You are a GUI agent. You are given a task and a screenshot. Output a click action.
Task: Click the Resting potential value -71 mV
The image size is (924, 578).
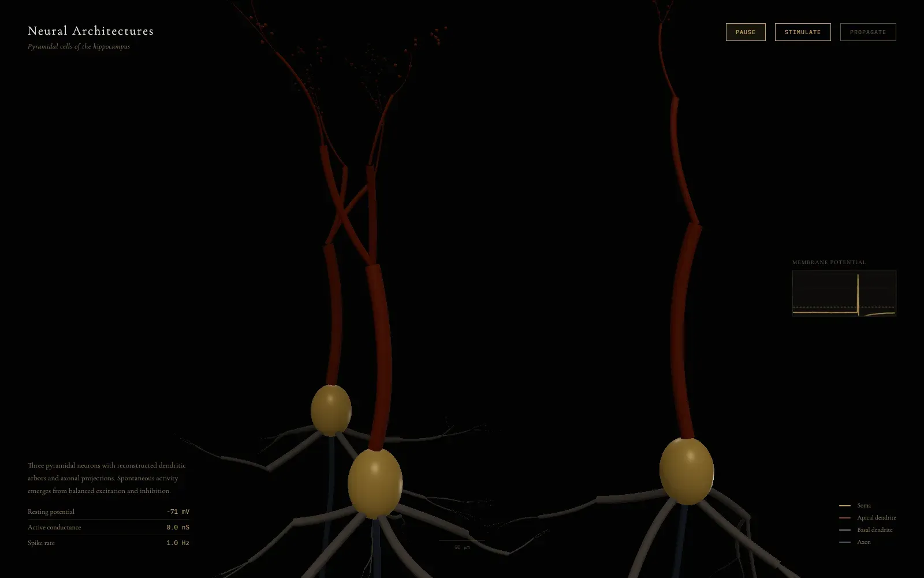(178, 512)
